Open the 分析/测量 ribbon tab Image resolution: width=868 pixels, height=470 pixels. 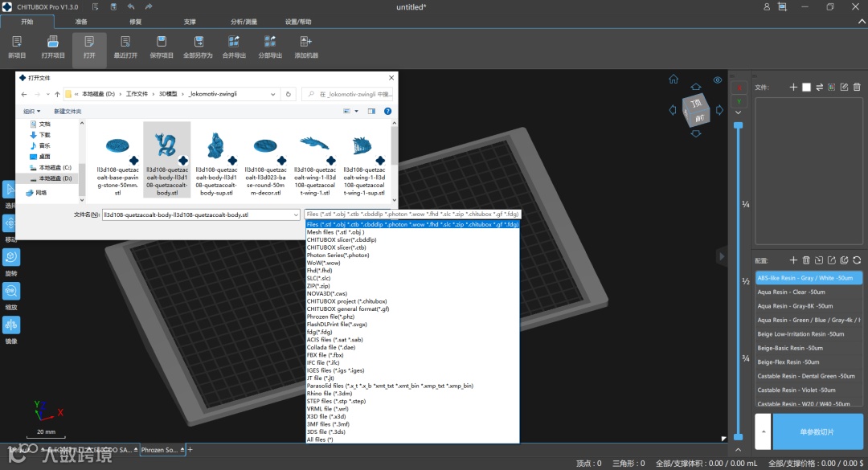[x=243, y=22]
